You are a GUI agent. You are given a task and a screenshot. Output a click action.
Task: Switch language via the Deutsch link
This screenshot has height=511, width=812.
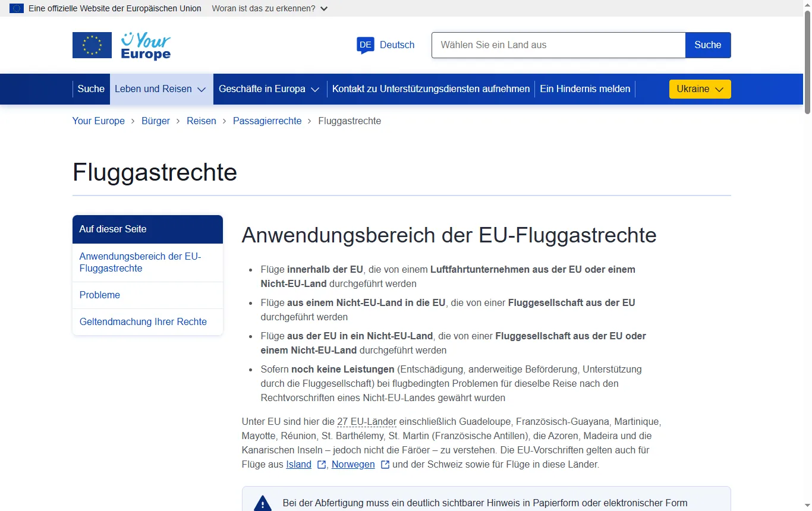[x=397, y=45]
